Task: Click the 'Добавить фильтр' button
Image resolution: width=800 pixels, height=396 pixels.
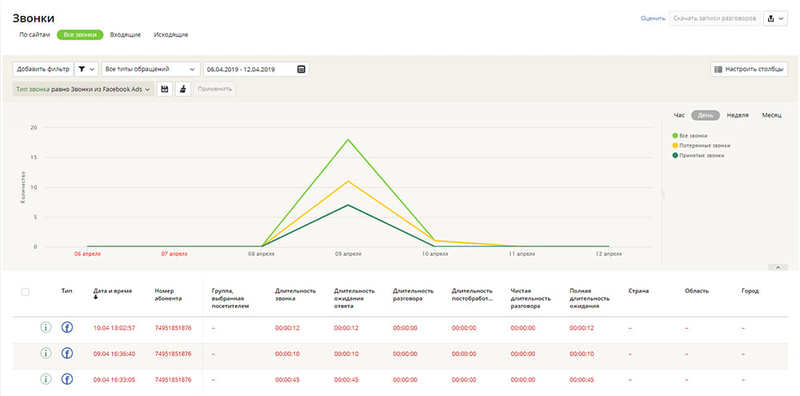Action: [x=43, y=69]
